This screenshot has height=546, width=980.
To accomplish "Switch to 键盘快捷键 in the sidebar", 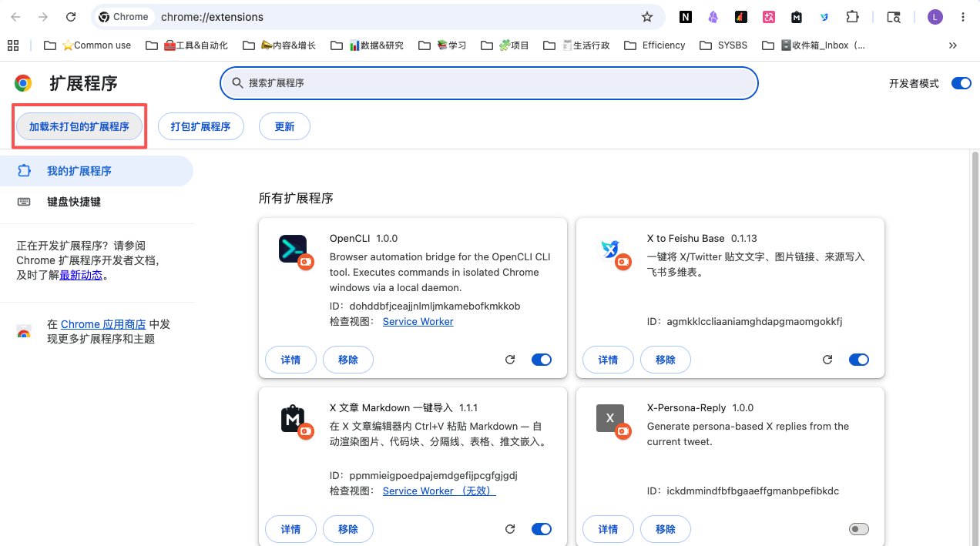I will pyautogui.click(x=96, y=202).
